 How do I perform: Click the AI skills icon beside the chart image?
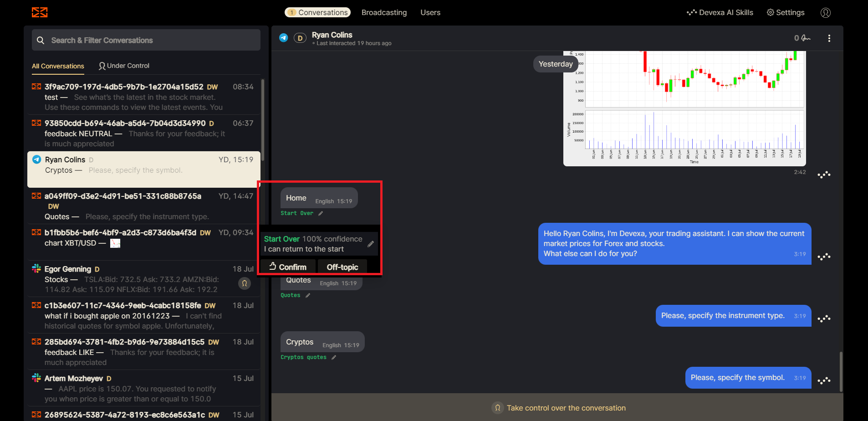click(x=824, y=175)
